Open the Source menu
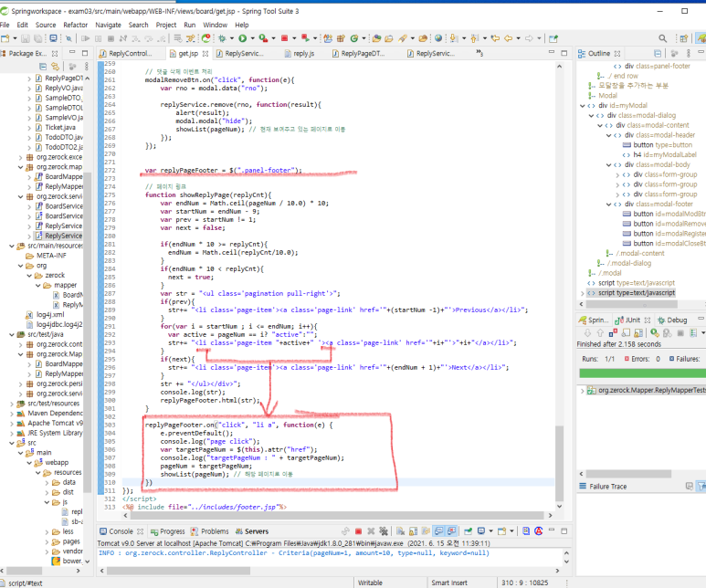The image size is (706, 588). click(46, 26)
